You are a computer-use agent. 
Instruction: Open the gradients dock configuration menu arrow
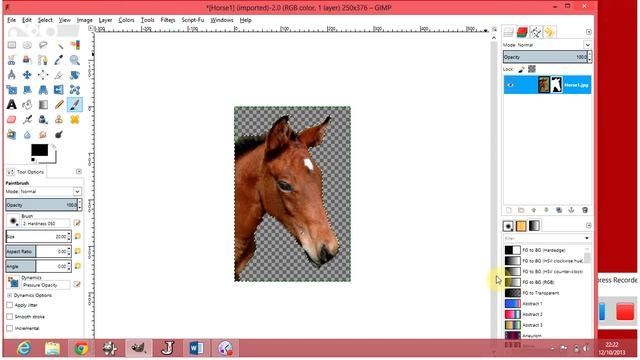pyautogui.click(x=589, y=225)
